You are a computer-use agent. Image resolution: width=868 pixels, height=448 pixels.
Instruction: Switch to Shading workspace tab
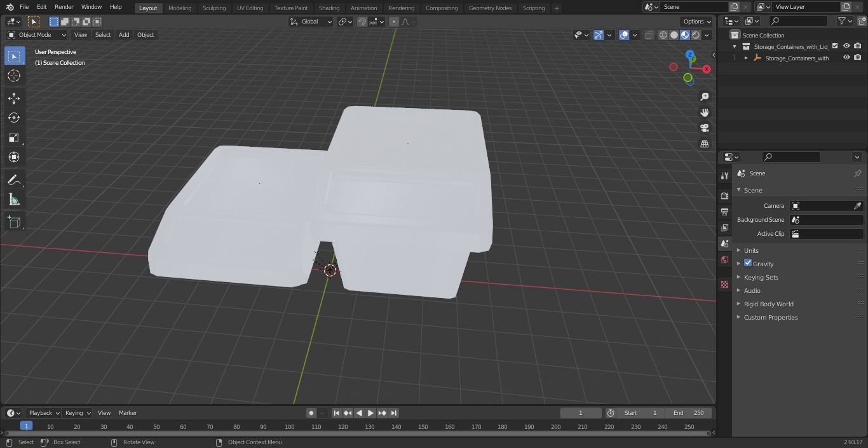point(329,8)
